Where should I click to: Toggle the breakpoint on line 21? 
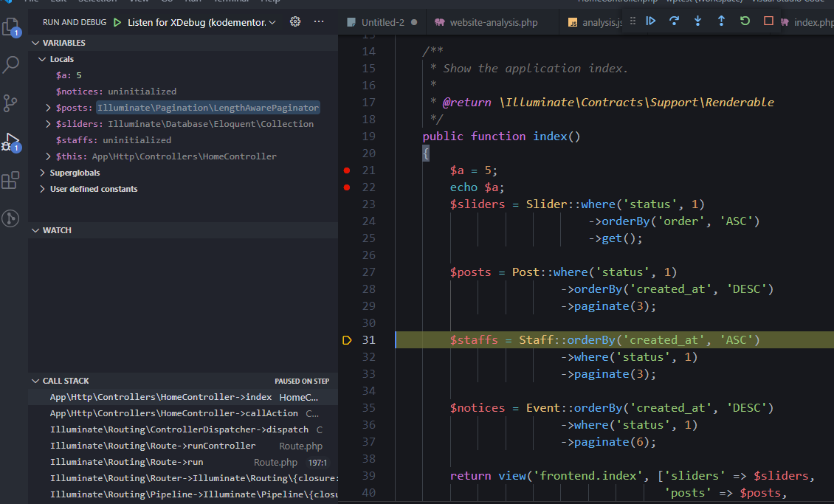[347, 170]
